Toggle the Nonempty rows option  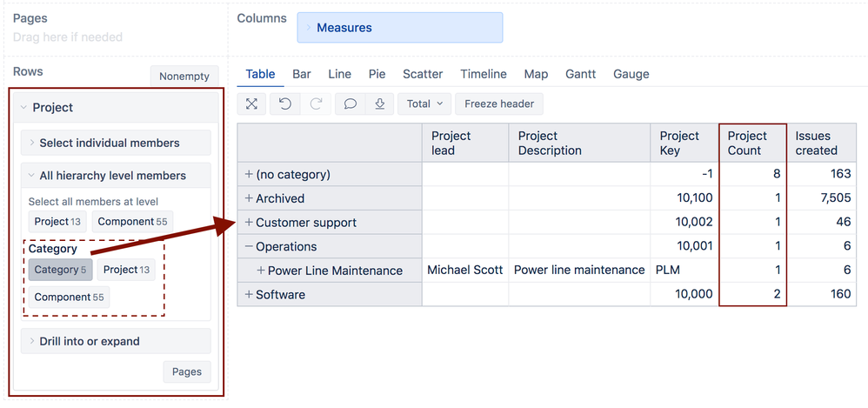tap(184, 77)
